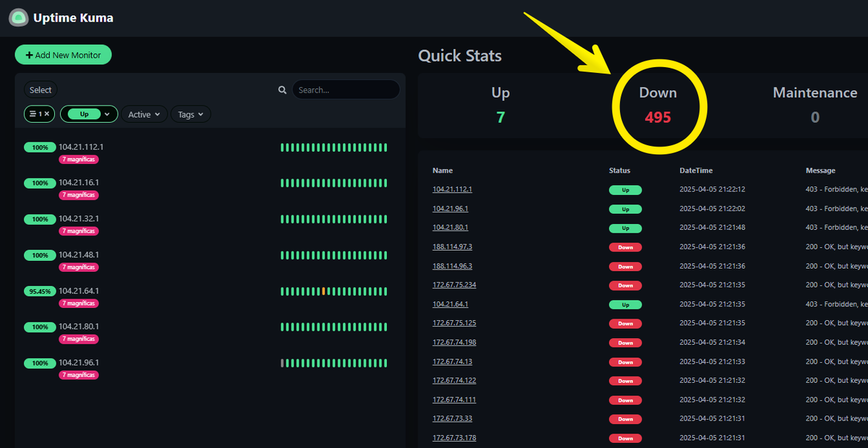Focus the monitor search field
The height and width of the screenshot is (448, 868).
[346, 90]
